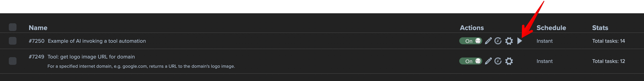This screenshot has width=644, height=81.
Task: Edit automation #7250 with pencil icon
Action: pyautogui.click(x=488, y=41)
